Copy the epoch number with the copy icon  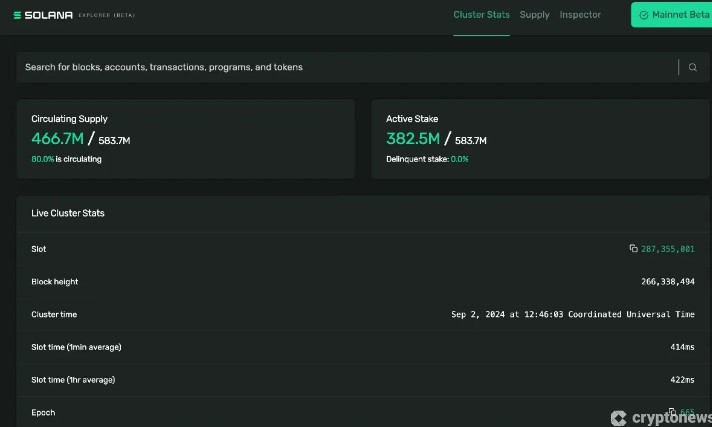pos(672,412)
